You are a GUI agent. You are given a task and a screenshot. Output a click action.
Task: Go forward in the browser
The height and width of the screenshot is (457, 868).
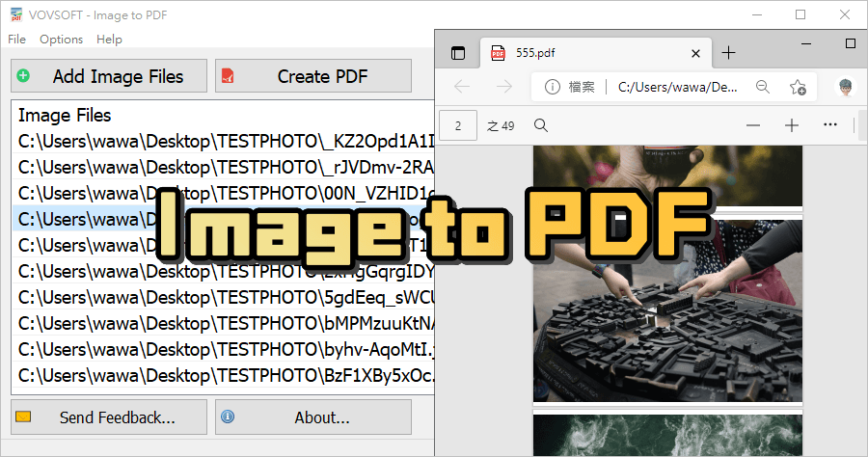[503, 87]
